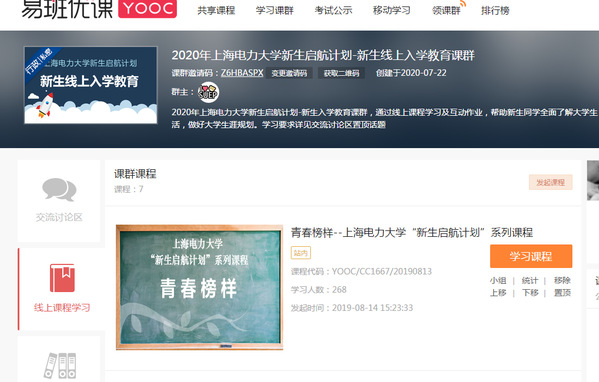This screenshot has height=382, width=599.
Task: Click the 学习课程 orange button
Action: pos(531,256)
